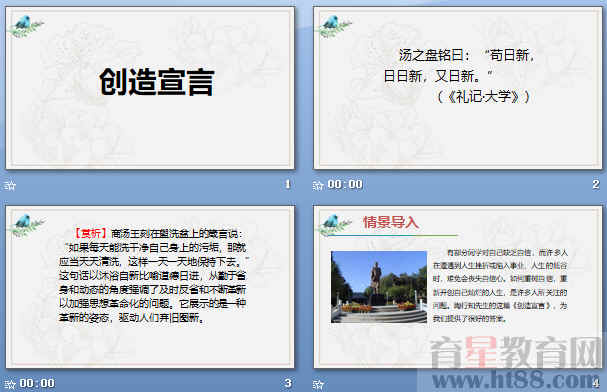This screenshot has width=607, height=392.
Task: Click the statue photo in slide 4
Action: point(379,287)
